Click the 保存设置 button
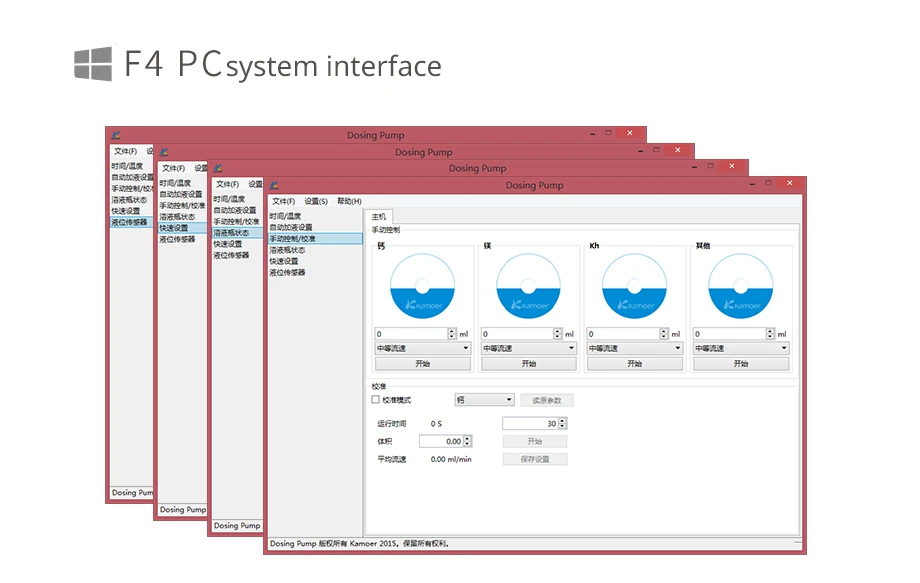920x583 pixels. coord(535,459)
